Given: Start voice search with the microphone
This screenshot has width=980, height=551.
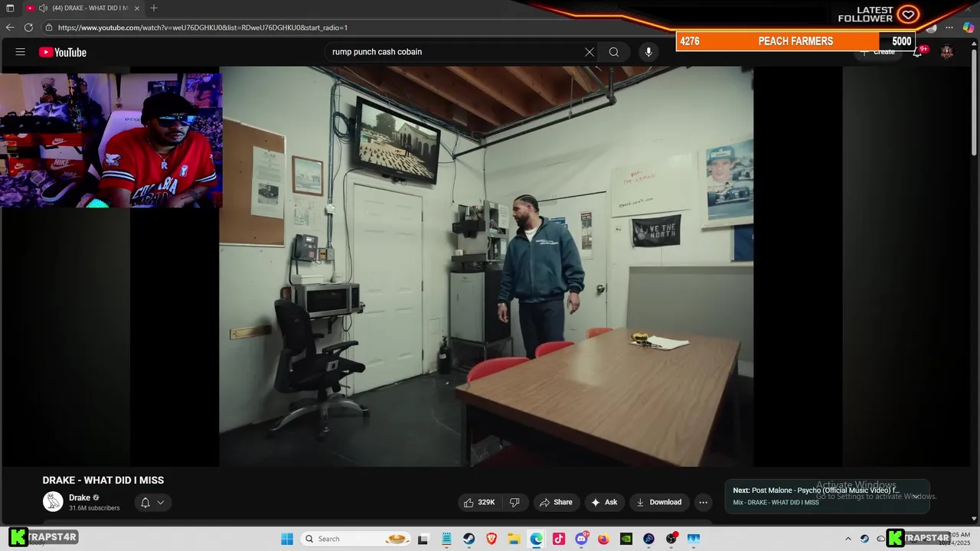Looking at the screenshot, I should [x=648, y=52].
